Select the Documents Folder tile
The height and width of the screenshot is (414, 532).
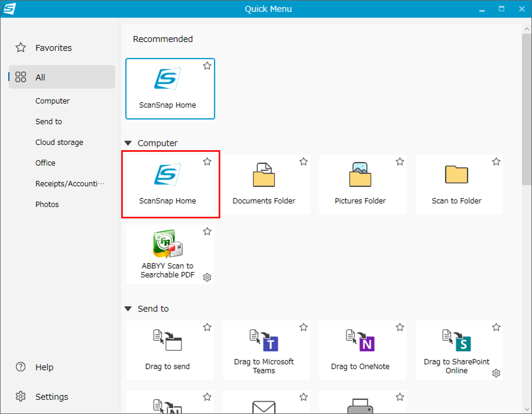click(266, 185)
